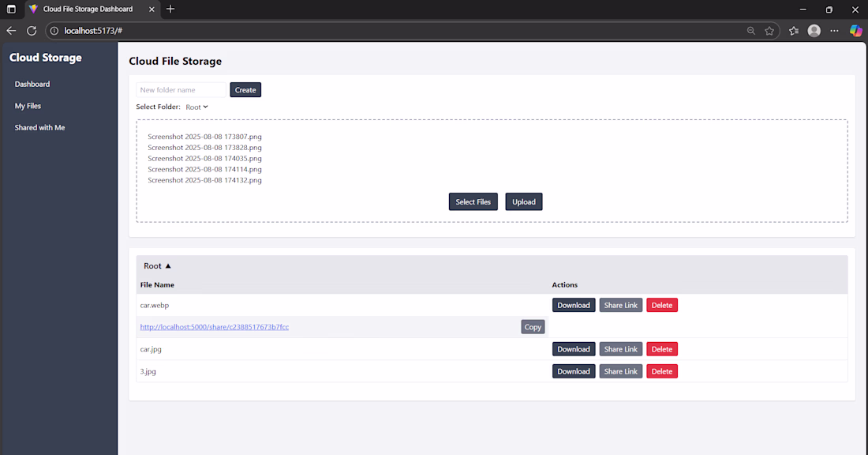The width and height of the screenshot is (868, 455).
Task: Click the File Name column header
Action: pyautogui.click(x=157, y=285)
